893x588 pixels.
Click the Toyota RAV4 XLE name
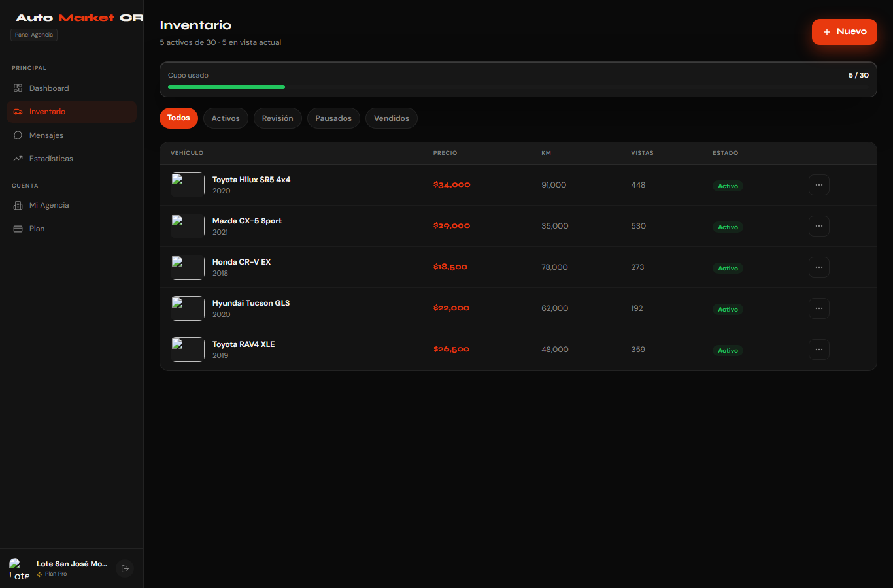243,344
